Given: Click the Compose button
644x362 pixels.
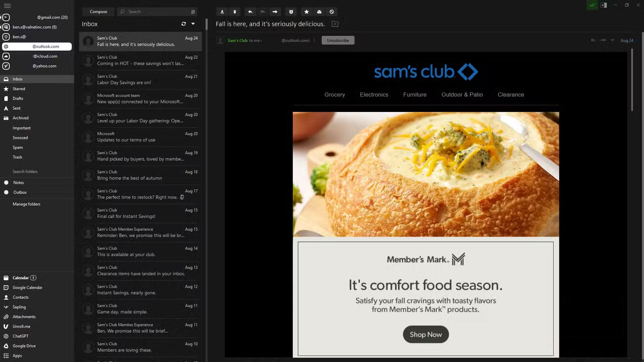Looking at the screenshot, I should (x=98, y=12).
